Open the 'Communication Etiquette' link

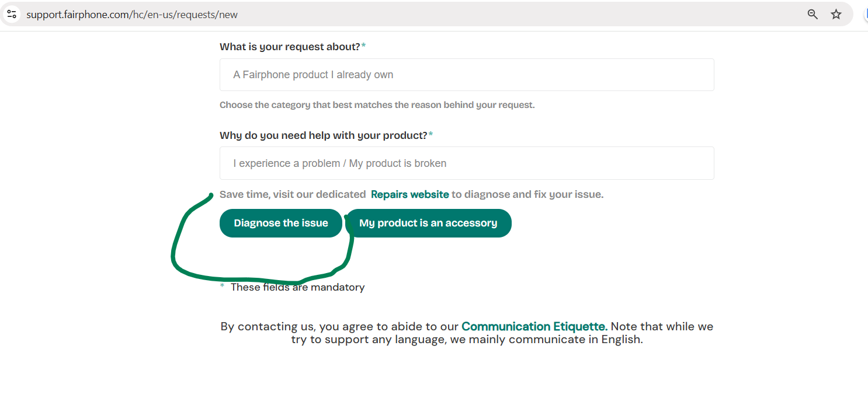click(534, 326)
